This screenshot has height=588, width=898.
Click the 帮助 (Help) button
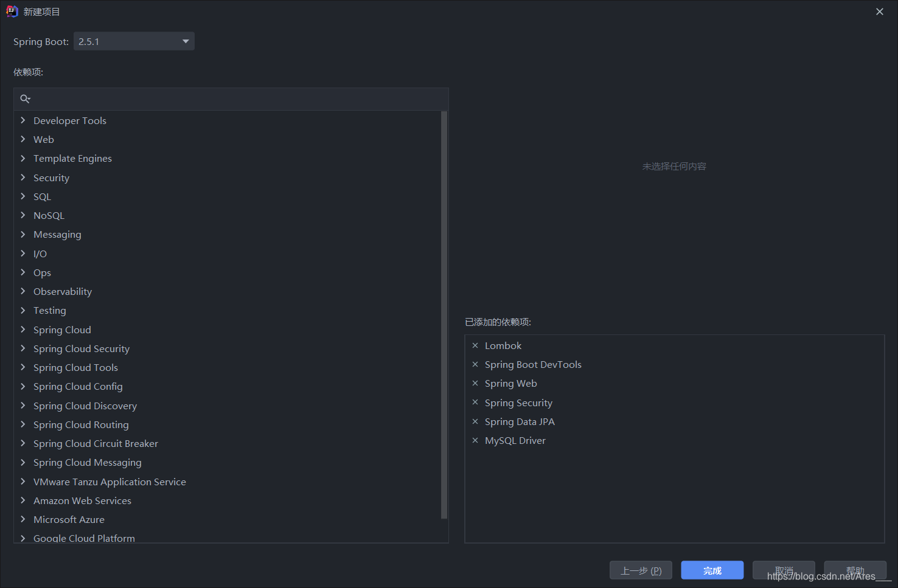(855, 570)
